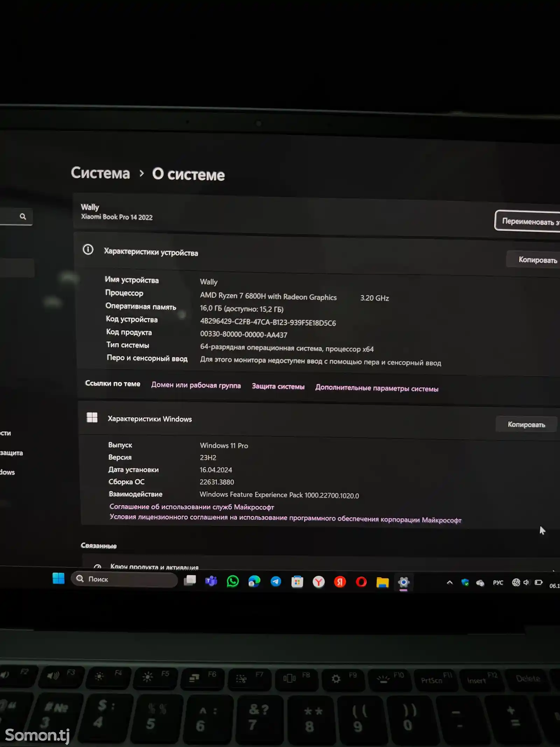Open Microsoft Store taskbar icon
This screenshot has width=560, height=747.
tap(297, 582)
